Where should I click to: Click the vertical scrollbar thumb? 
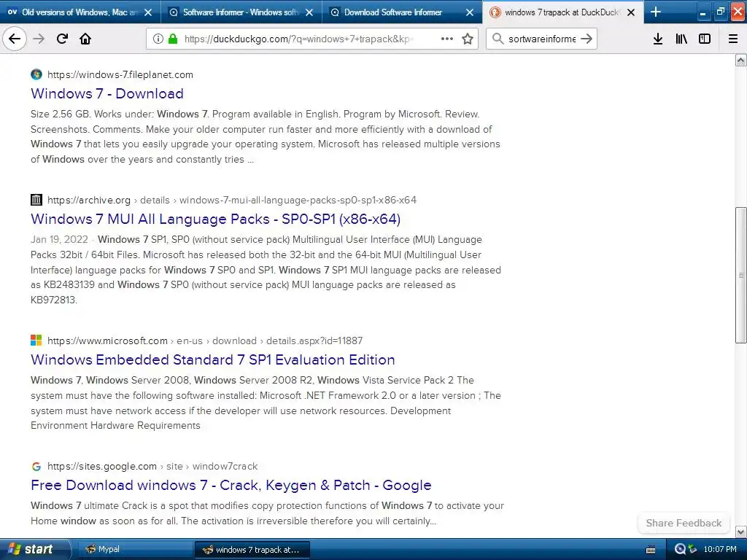pyautogui.click(x=741, y=275)
